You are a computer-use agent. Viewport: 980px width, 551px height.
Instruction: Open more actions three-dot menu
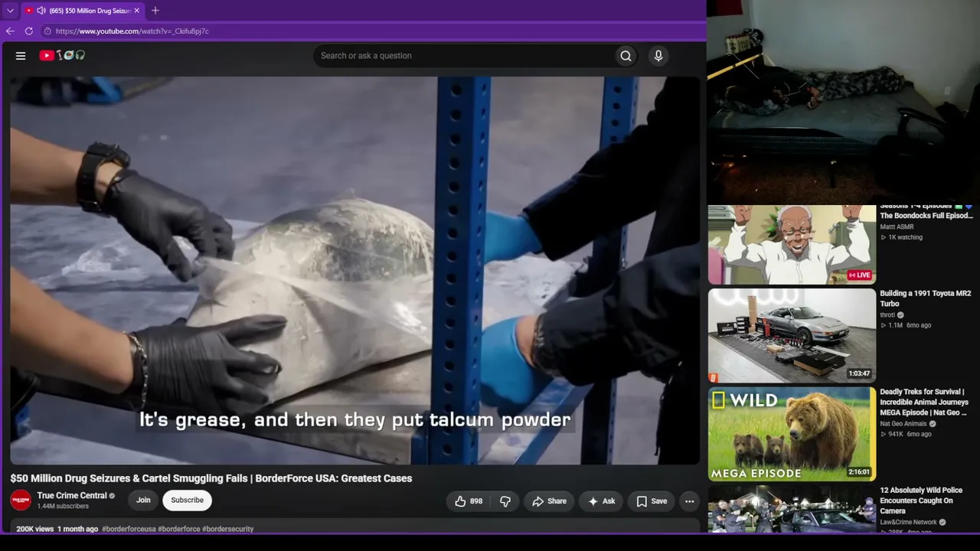690,501
